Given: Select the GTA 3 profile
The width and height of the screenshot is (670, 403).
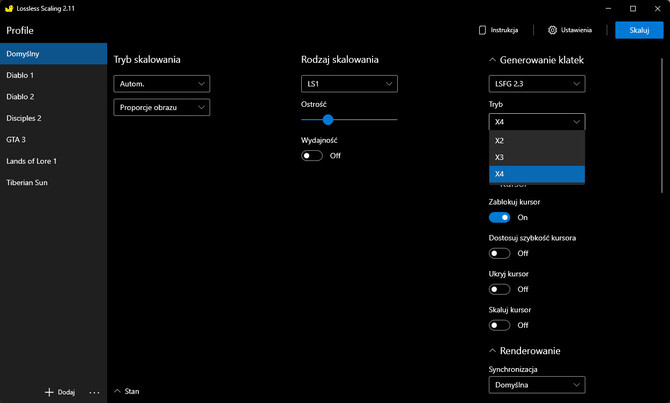Looking at the screenshot, I should pos(53,139).
